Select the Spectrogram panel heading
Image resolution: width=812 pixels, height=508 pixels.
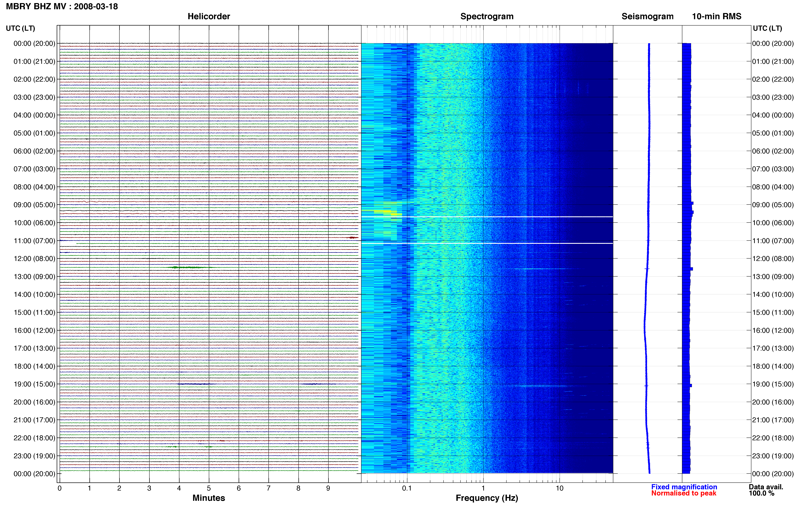pyautogui.click(x=487, y=16)
